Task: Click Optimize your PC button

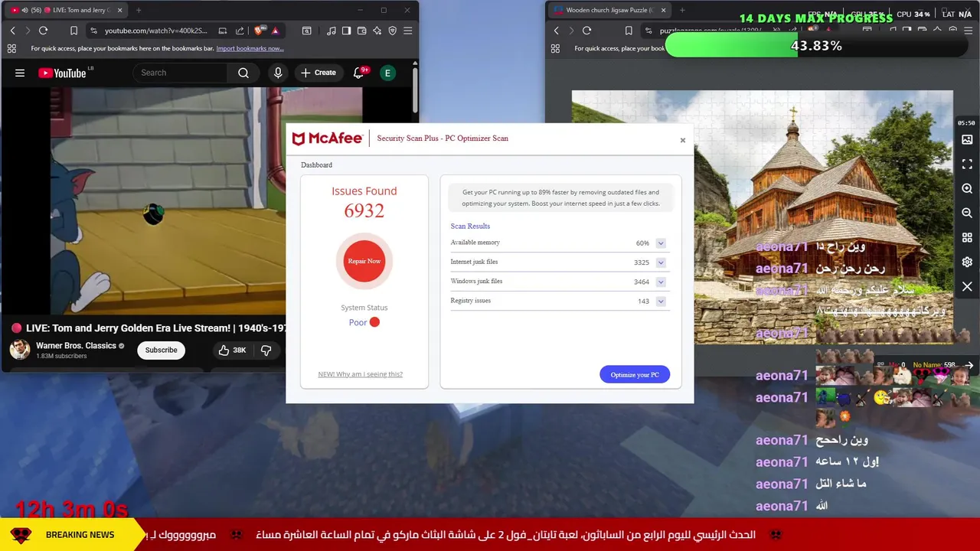Action: 635,374
